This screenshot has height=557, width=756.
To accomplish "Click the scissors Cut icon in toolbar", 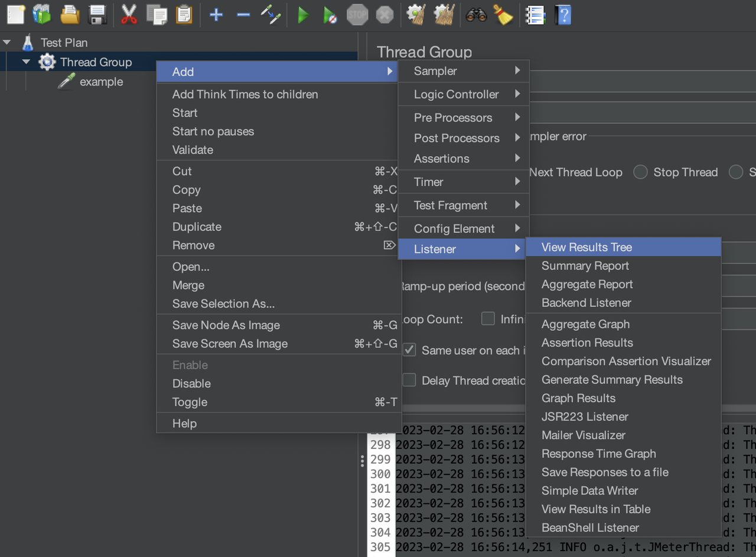I will coord(129,15).
